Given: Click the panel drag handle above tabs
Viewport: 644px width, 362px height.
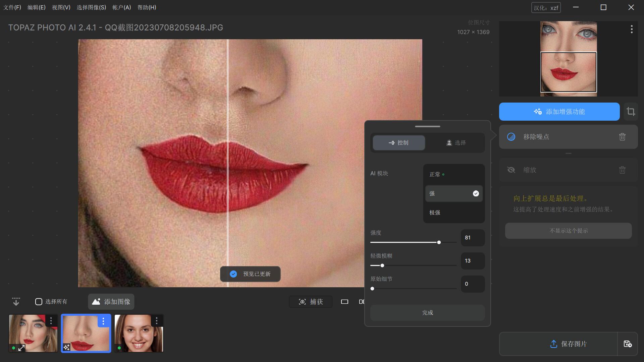Looking at the screenshot, I should pyautogui.click(x=427, y=126).
